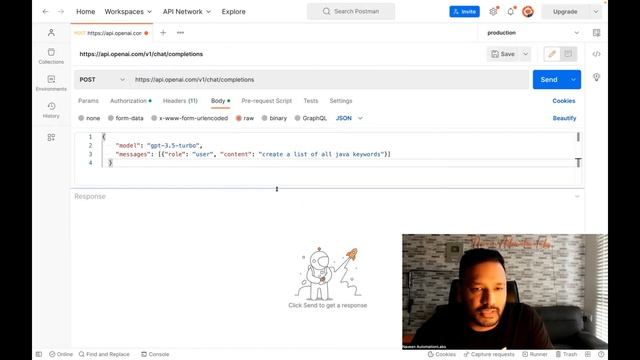This screenshot has width=640, height=360.
Task: Open the Cookies link
Action: pos(564,101)
